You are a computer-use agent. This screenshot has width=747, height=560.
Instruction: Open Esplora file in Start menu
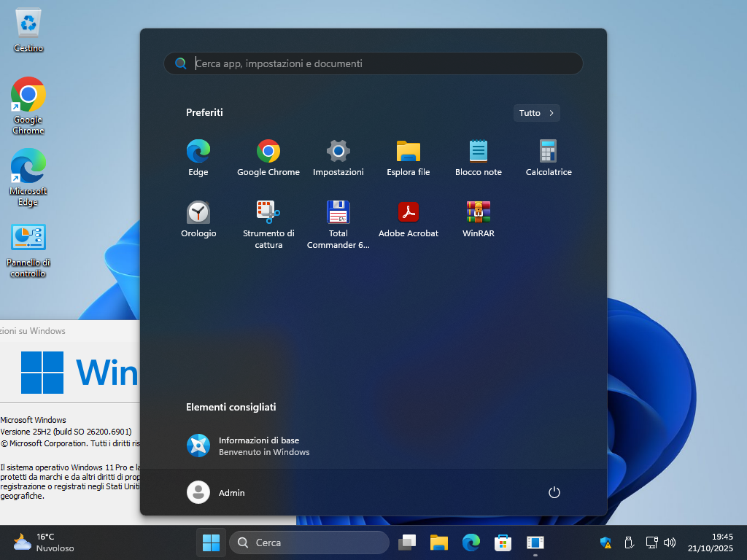pyautogui.click(x=409, y=158)
